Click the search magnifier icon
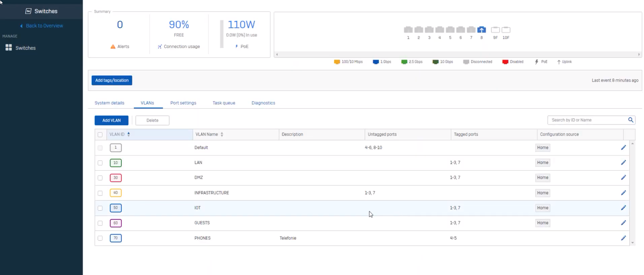This screenshot has width=644, height=275. [x=631, y=120]
